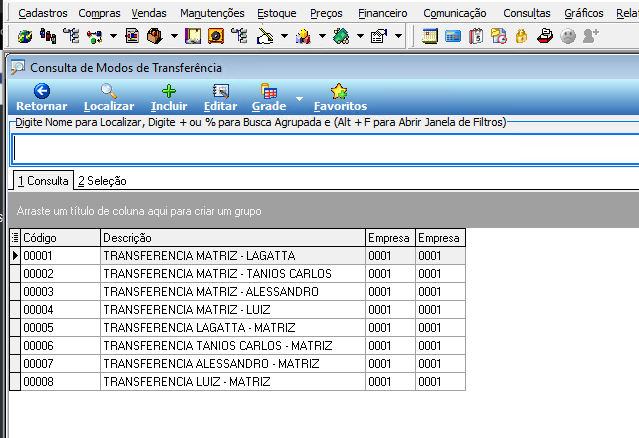The image size is (639, 438).
Task: Click the people figures toolbar icon
Action: 48,36
